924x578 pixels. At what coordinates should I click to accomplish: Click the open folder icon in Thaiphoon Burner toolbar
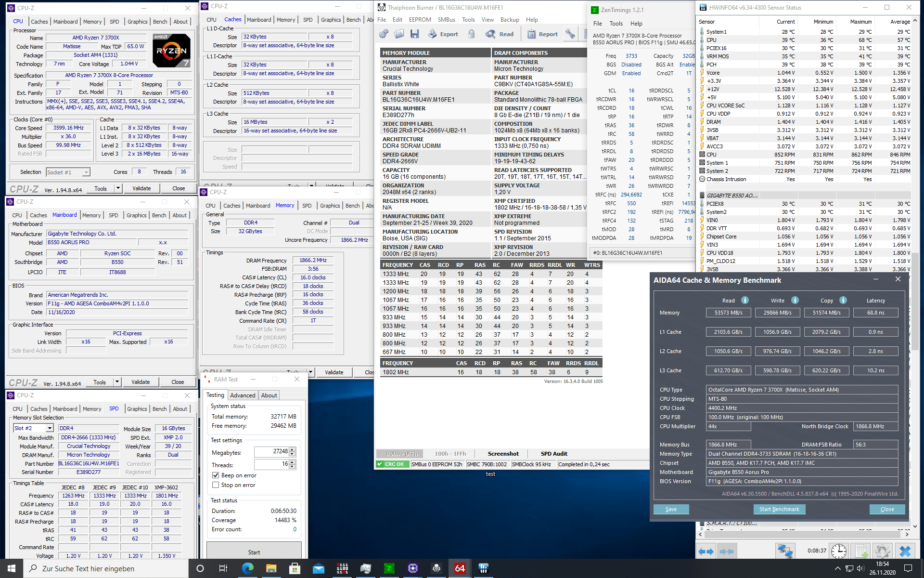tap(399, 34)
